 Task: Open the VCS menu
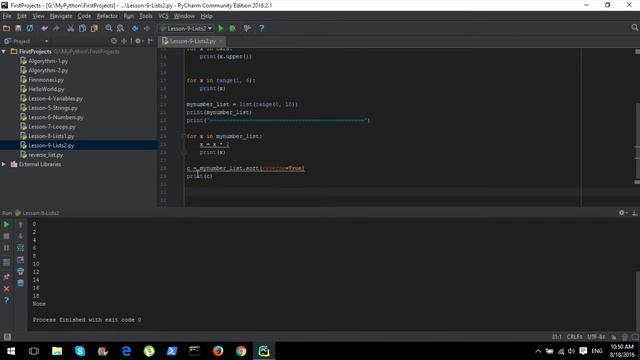pos(163,16)
